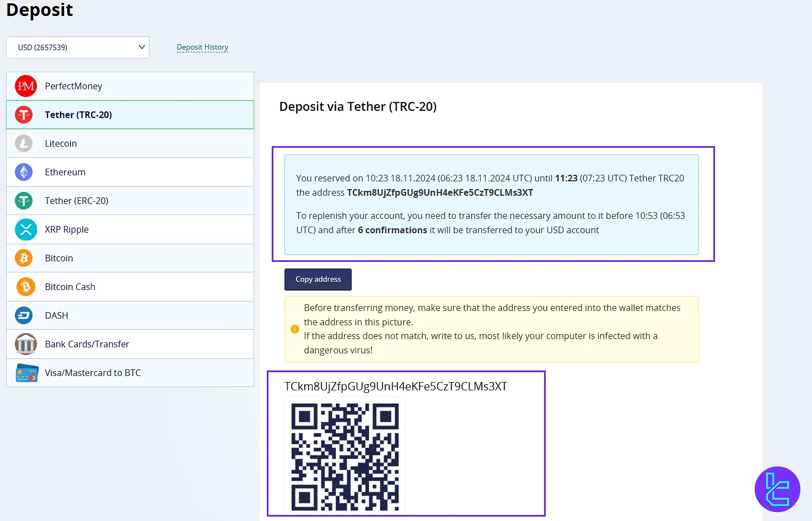Click the 'Deposit via Tether (TRC-20)' heading
This screenshot has height=521, width=812.
[x=358, y=107]
